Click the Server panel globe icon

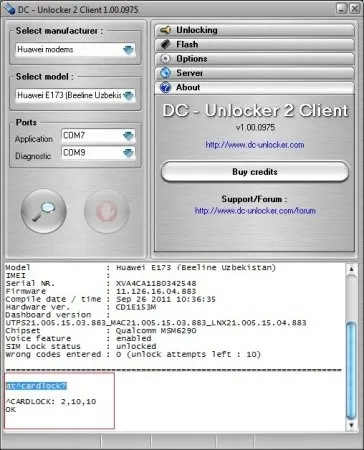tap(165, 73)
